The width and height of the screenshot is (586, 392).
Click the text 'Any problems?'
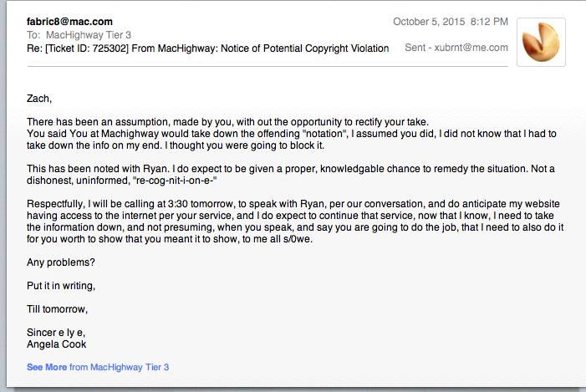(60, 262)
